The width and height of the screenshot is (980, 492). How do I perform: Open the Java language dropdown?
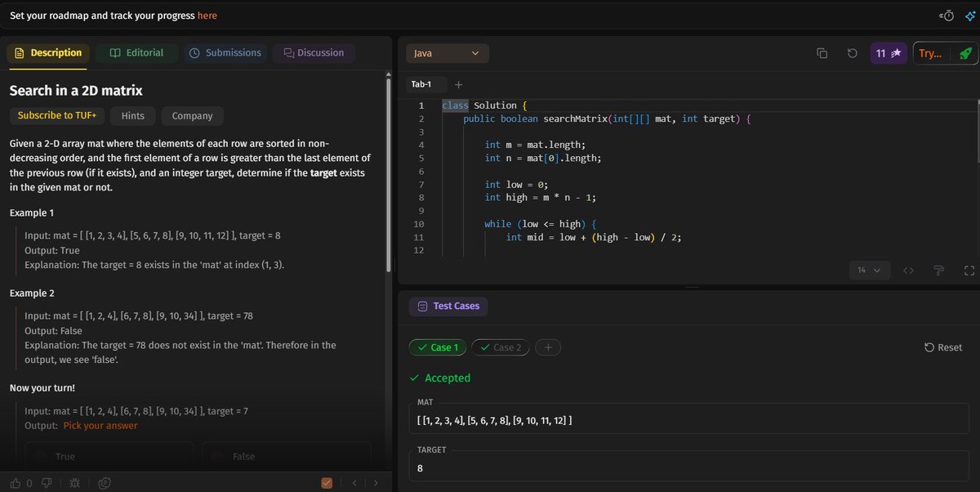pyautogui.click(x=448, y=53)
